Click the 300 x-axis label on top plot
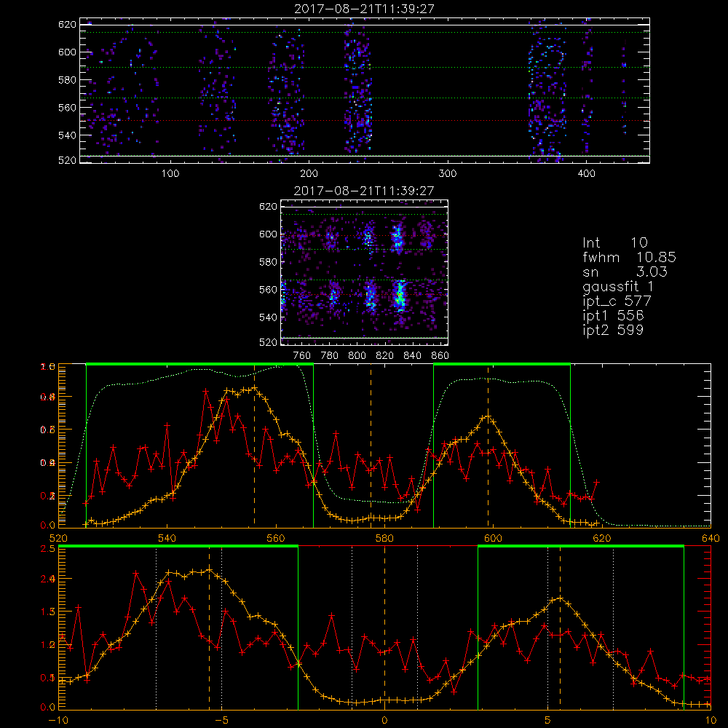The width and height of the screenshot is (728, 728). pyautogui.click(x=448, y=173)
